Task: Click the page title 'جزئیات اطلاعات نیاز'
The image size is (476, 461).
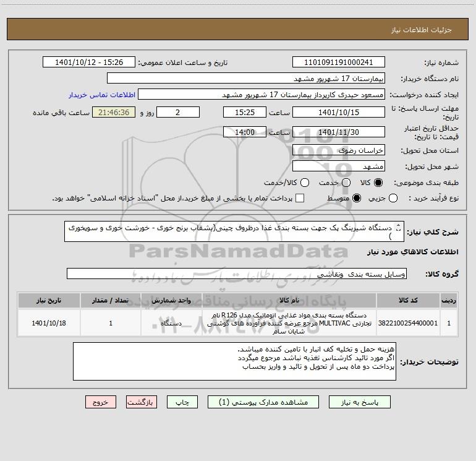Action: click(x=422, y=30)
